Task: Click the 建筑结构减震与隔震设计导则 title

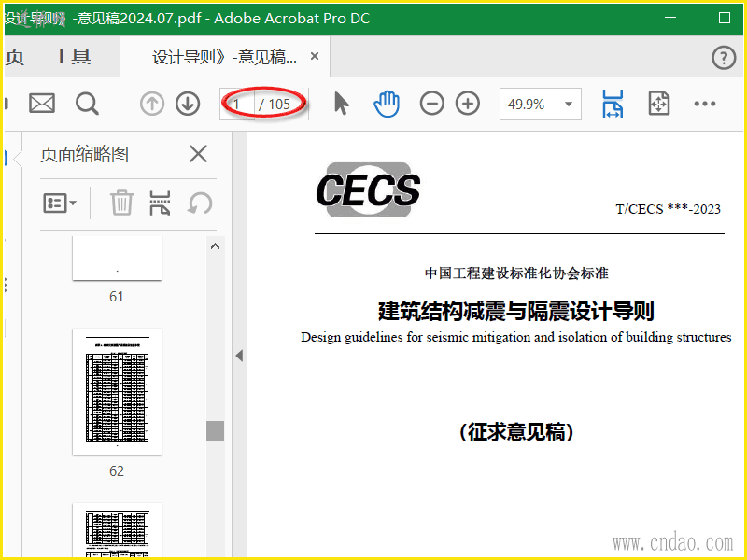Action: coord(516,311)
